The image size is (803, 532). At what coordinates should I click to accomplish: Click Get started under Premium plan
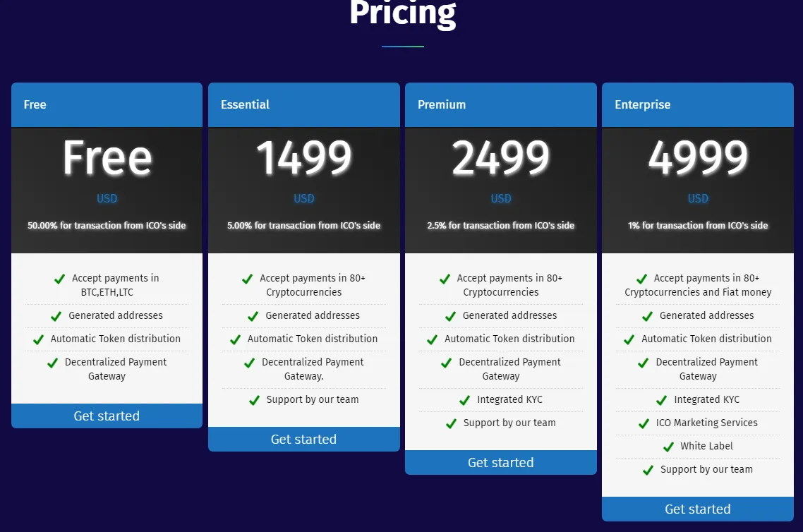point(501,462)
